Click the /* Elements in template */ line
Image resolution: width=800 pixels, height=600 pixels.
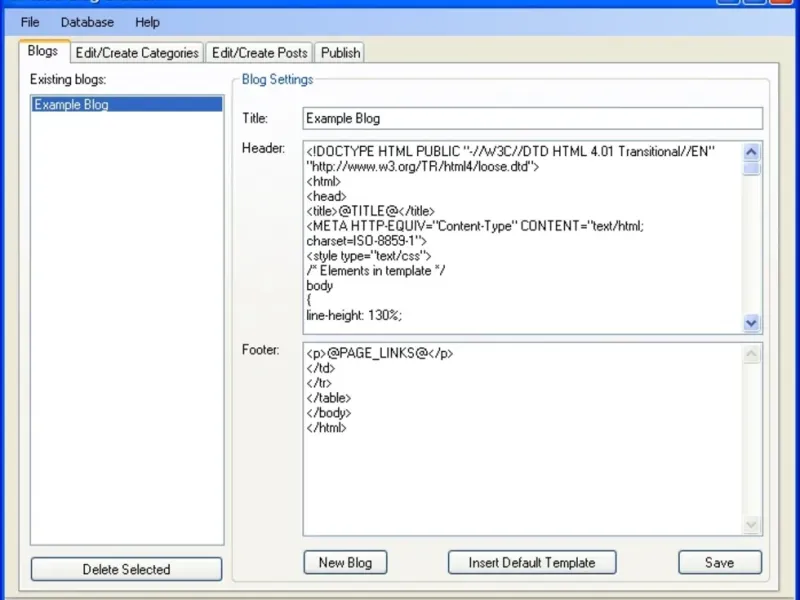(376, 270)
